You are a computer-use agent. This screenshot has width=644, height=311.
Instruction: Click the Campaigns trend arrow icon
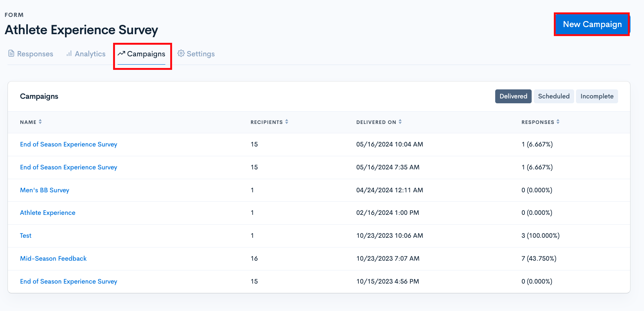coord(121,53)
